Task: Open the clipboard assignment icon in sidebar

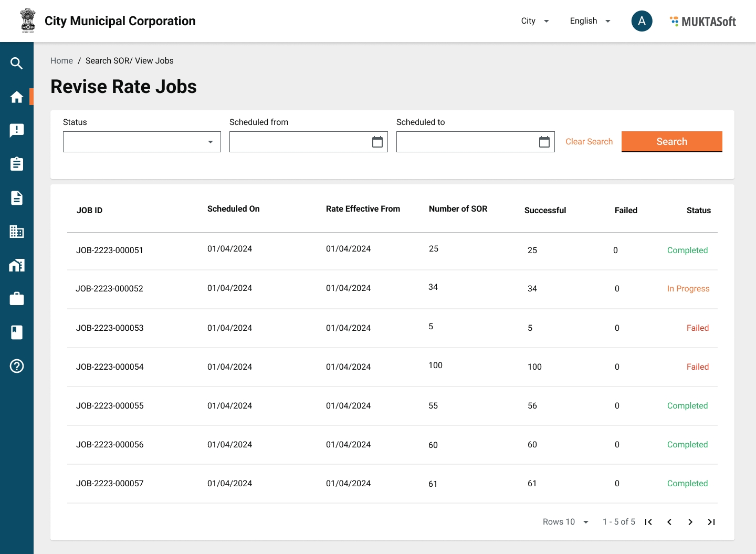Action: click(17, 164)
